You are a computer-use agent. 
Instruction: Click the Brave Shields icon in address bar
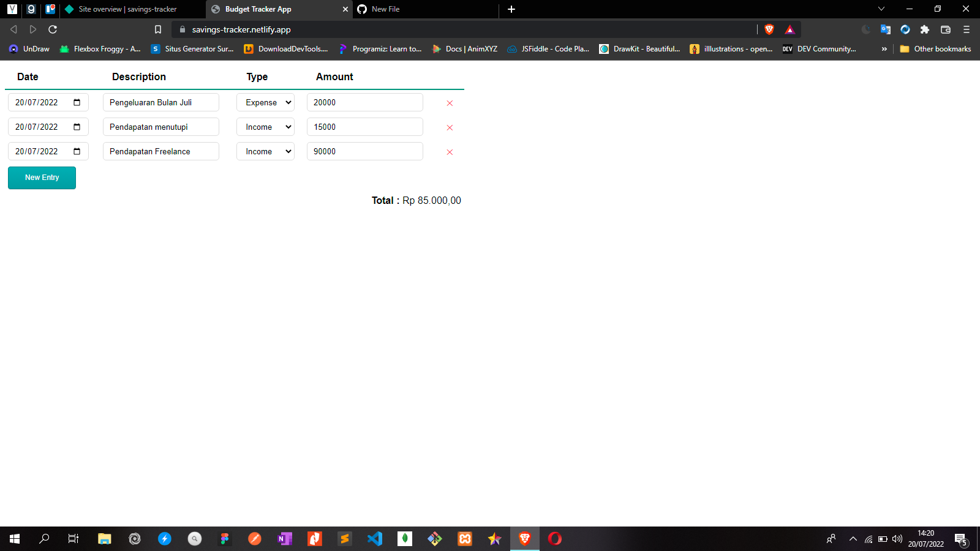point(769,29)
